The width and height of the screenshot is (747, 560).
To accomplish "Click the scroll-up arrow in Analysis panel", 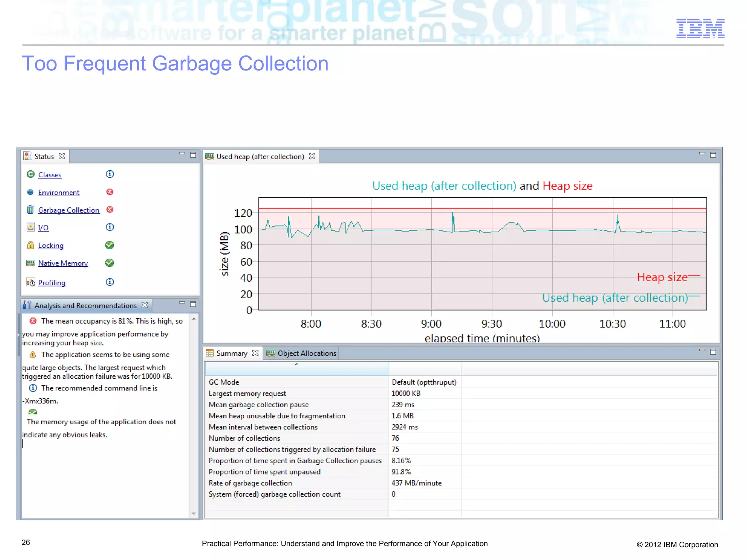I will 194,319.
